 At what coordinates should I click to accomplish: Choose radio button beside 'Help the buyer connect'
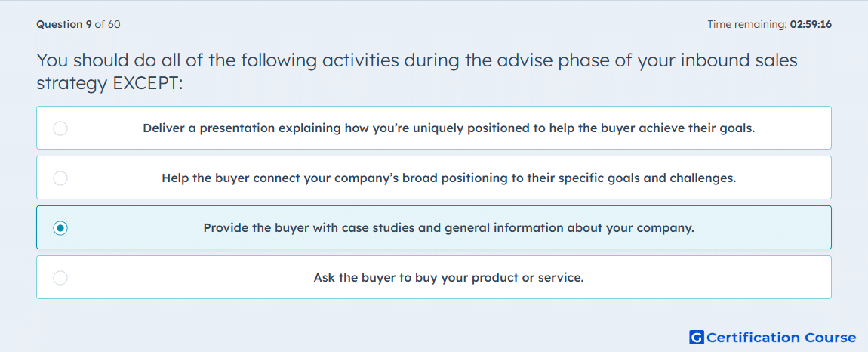tap(60, 178)
